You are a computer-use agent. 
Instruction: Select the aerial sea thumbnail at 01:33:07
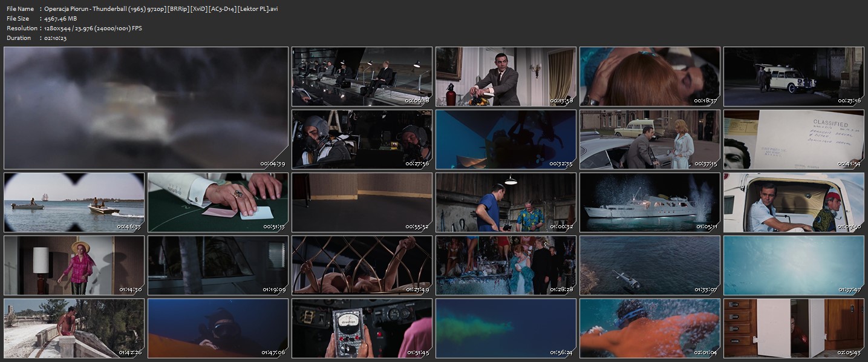[650, 265]
